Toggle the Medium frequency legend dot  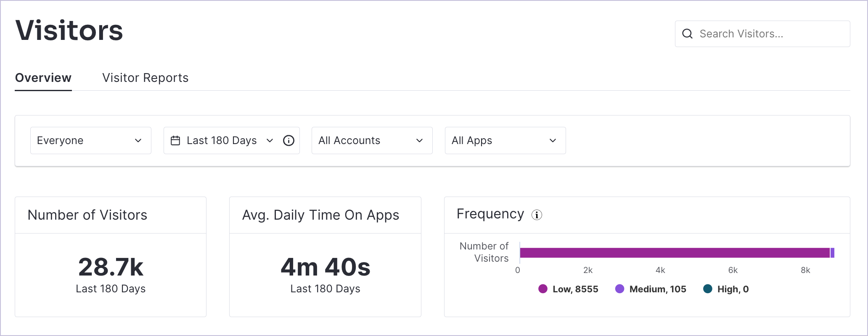pyautogui.click(x=619, y=289)
